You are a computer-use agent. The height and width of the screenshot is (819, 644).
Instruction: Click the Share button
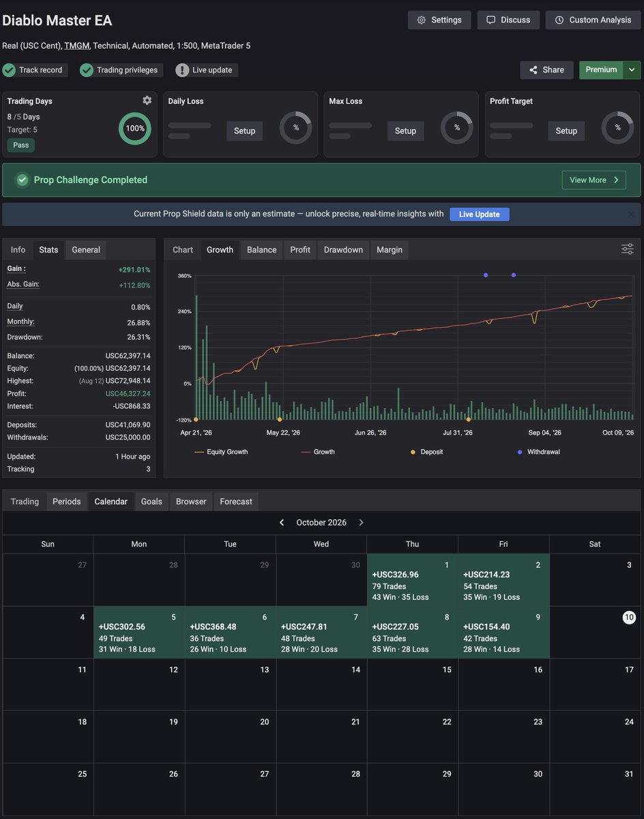click(x=547, y=70)
